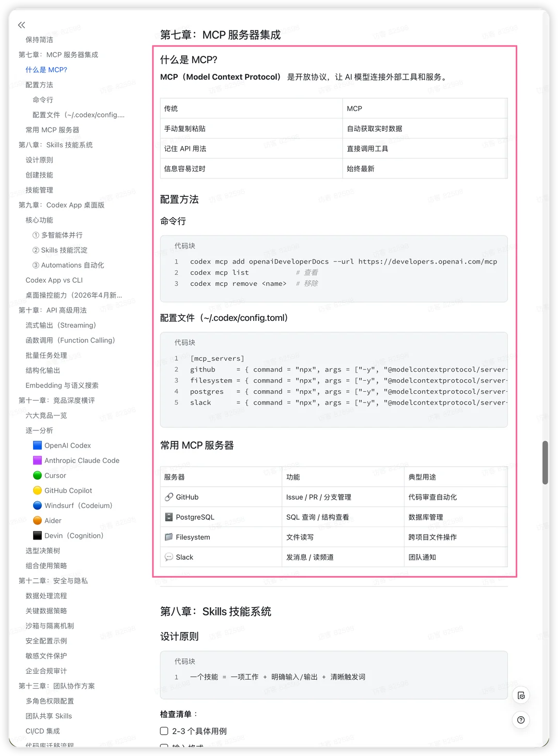Open 六大竞品一览 outline entry
558x756 pixels.
47,415
